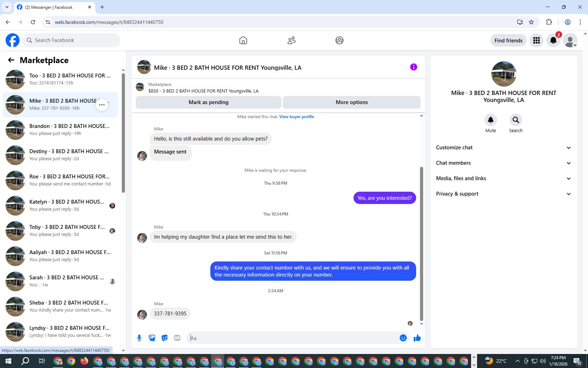Expand Privacy & support section

504,194
